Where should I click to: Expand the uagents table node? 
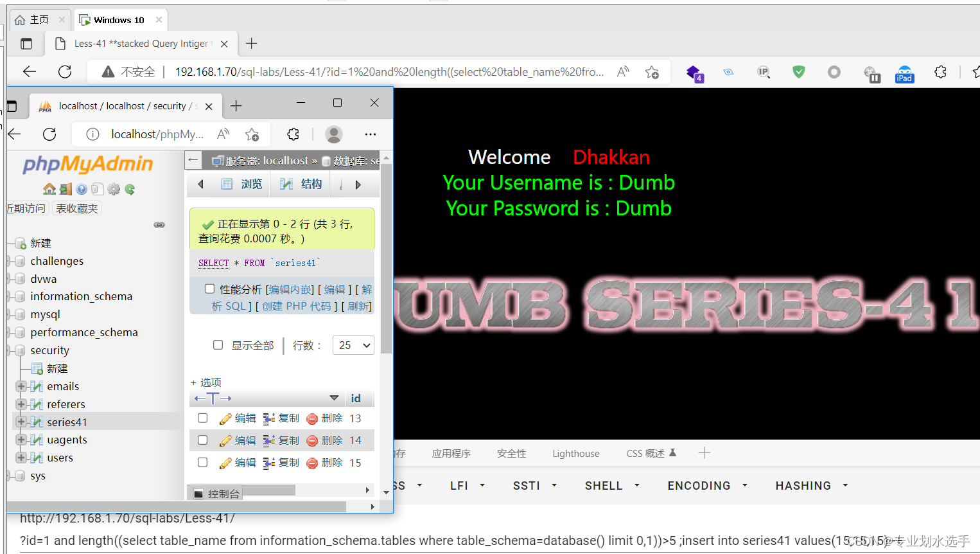tap(21, 440)
